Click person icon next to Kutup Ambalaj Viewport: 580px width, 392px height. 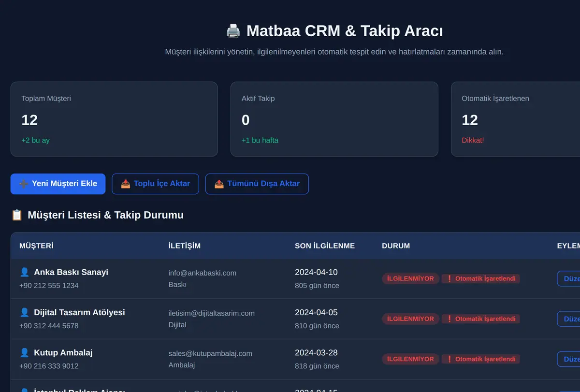24,352
